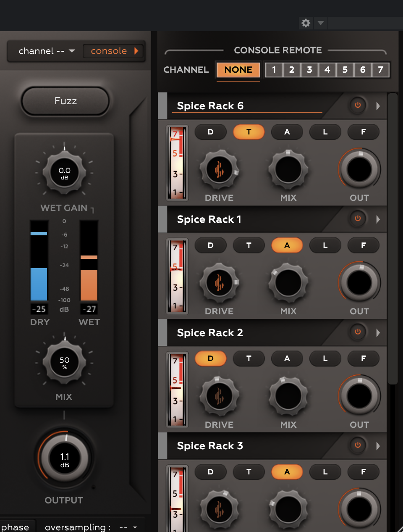The image size is (403, 532).
Task: Click the Spice Rack 6 MIX knob
Action: click(x=288, y=170)
